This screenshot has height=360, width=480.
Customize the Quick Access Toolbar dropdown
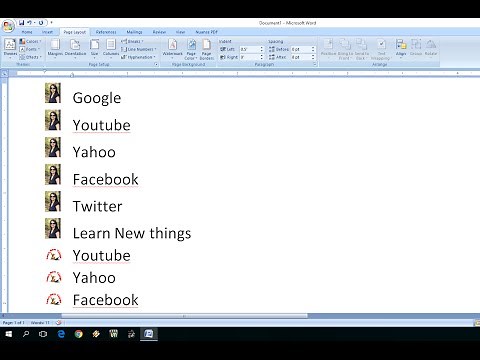51,23
